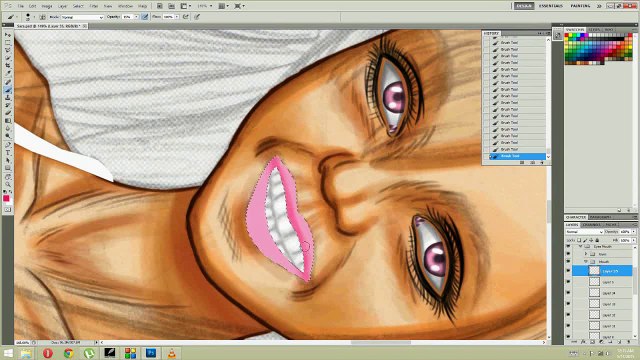This screenshot has width=640, height=360.
Task: Collapse the Mouth layer group
Action: click(586, 261)
